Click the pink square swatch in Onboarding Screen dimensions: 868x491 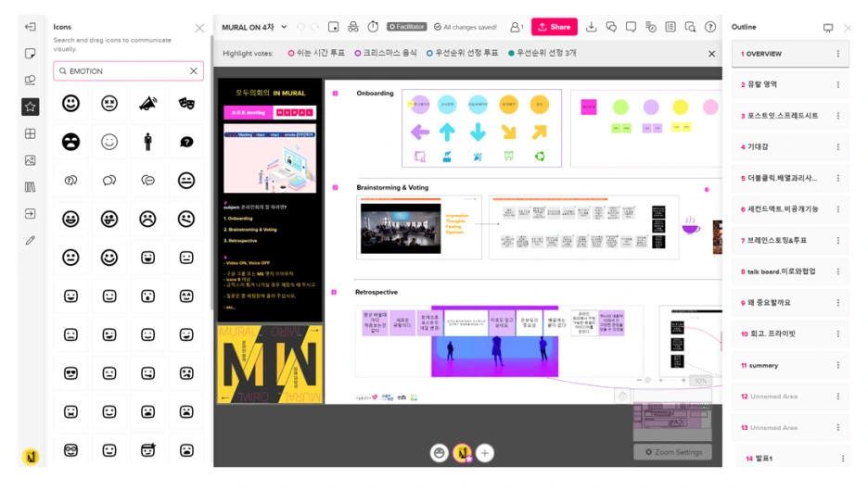[x=589, y=107]
